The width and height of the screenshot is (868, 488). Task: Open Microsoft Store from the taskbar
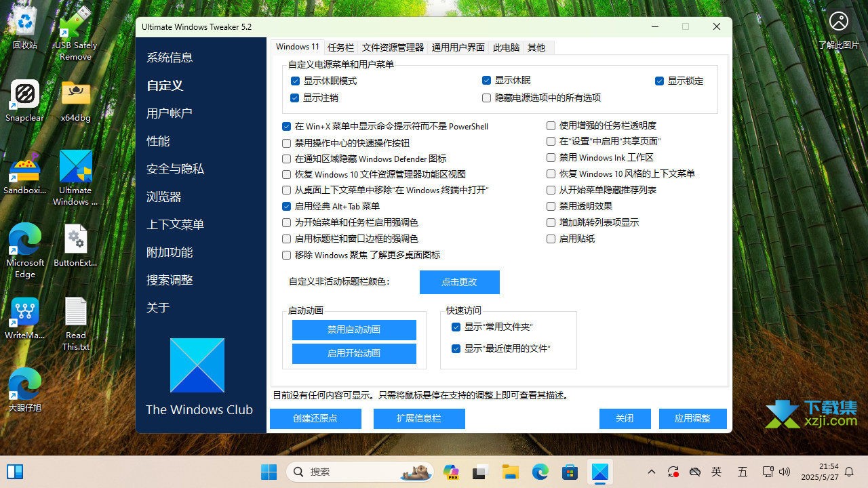coord(570,472)
